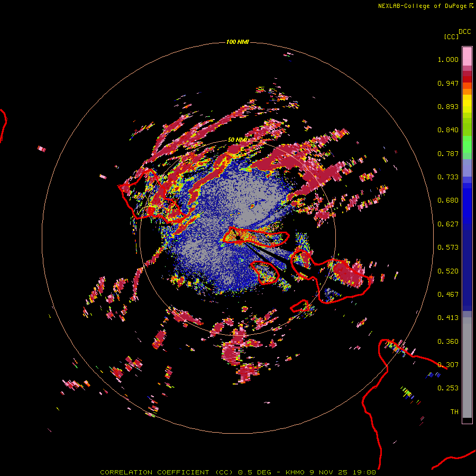The height and width of the screenshot is (476, 476).
Task: Click the 50 NMI range ring label
Action: tap(237, 140)
